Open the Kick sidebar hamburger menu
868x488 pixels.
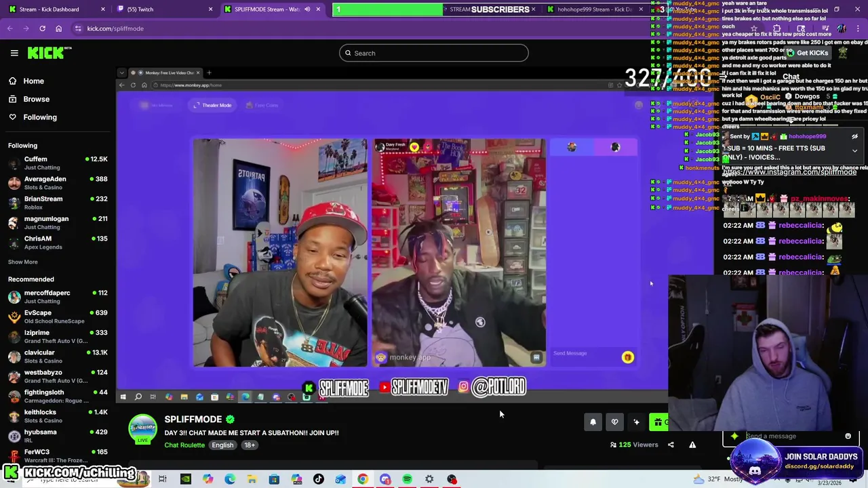pos(14,53)
